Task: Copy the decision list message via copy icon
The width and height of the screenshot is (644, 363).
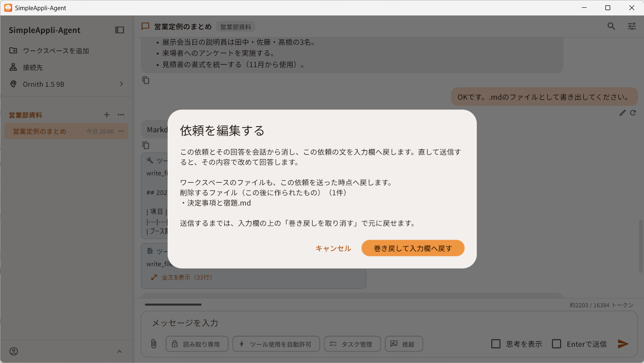Action: tap(146, 80)
